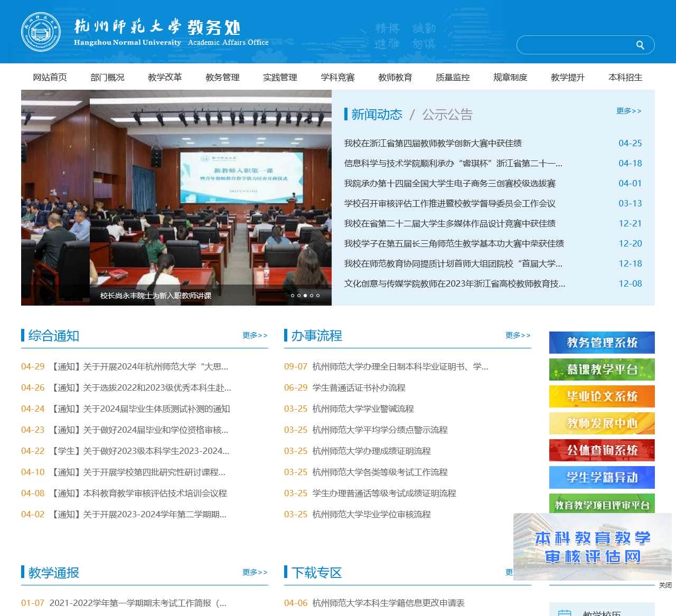Expand more items in 综合通知 section

pos(255,335)
